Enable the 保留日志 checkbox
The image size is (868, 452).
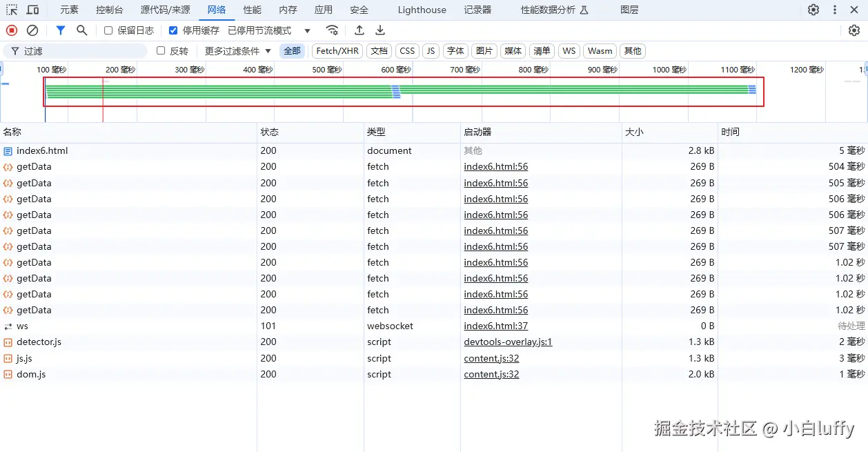[108, 30]
